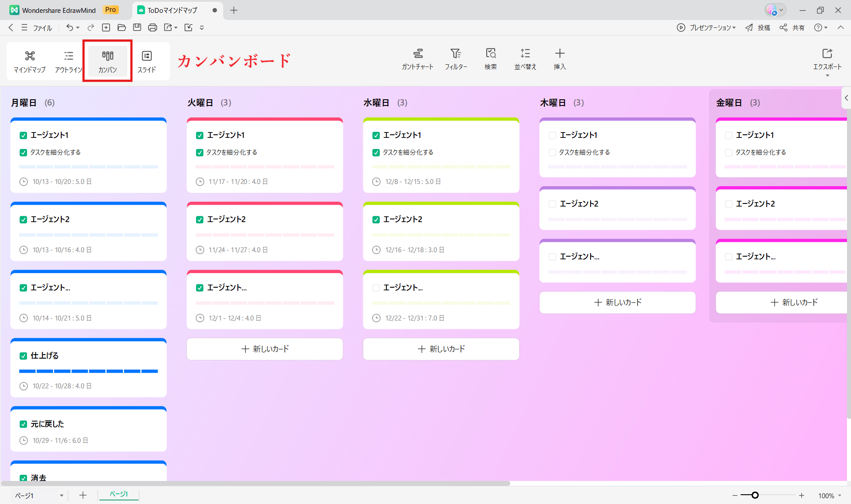Open the 検索 search tool
The height and width of the screenshot is (504, 851).
tap(491, 59)
